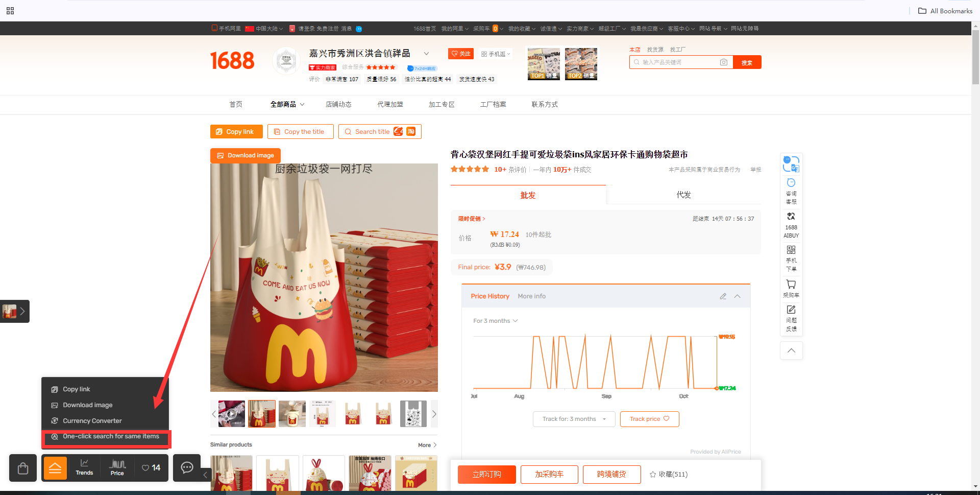Click the 限时促销 promotion link
Viewport: 980px width, 495px height.
472,219
